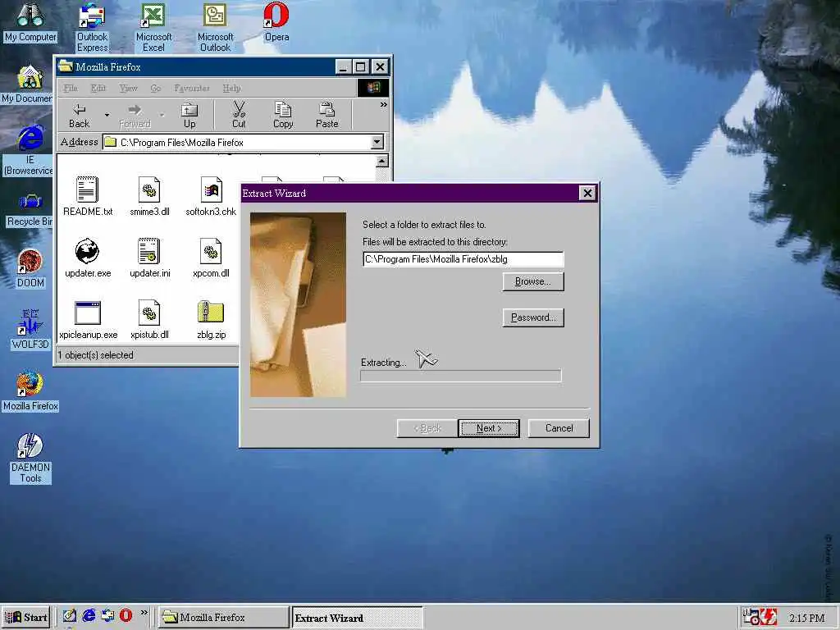Click Back in Explorer toolbar
This screenshot has width=840, height=630.
pyautogui.click(x=80, y=115)
